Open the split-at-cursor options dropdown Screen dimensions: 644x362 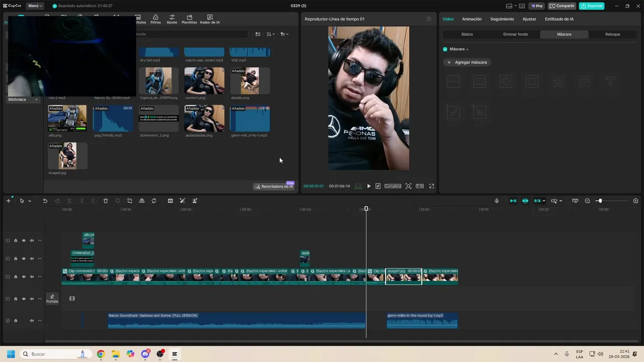(x=561, y=201)
